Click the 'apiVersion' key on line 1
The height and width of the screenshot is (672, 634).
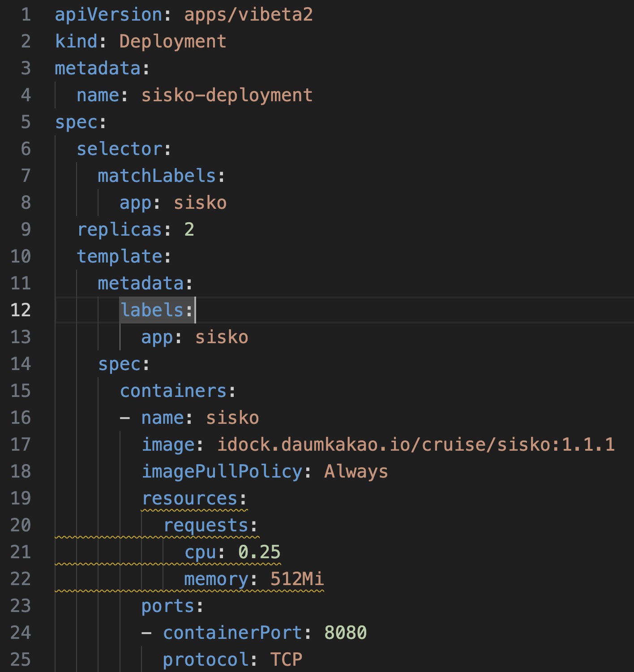click(x=108, y=15)
